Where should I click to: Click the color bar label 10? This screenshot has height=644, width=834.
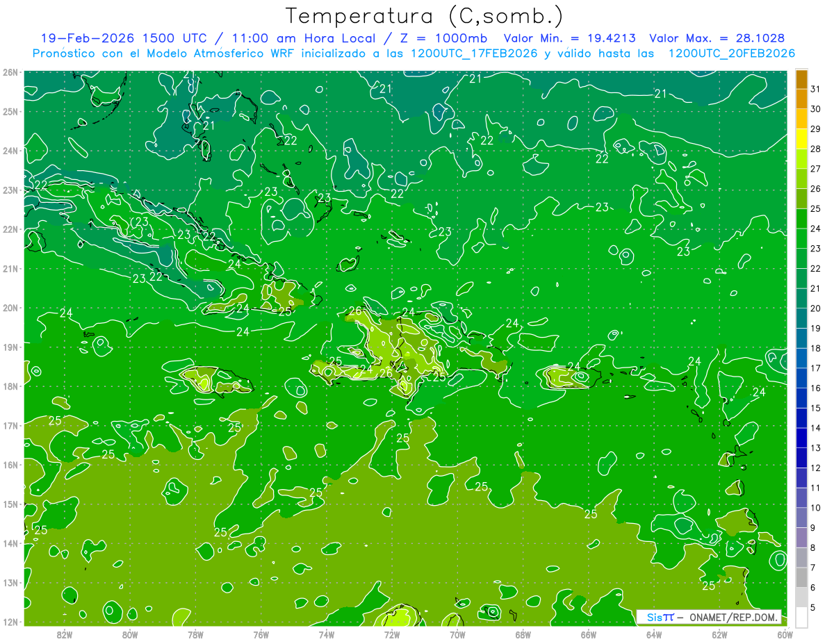(x=816, y=508)
